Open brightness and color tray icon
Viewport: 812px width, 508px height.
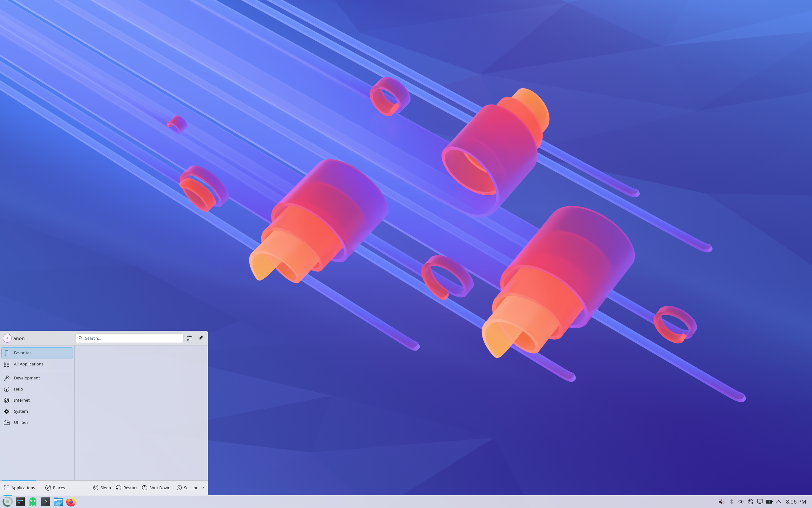pyautogui.click(x=741, y=502)
